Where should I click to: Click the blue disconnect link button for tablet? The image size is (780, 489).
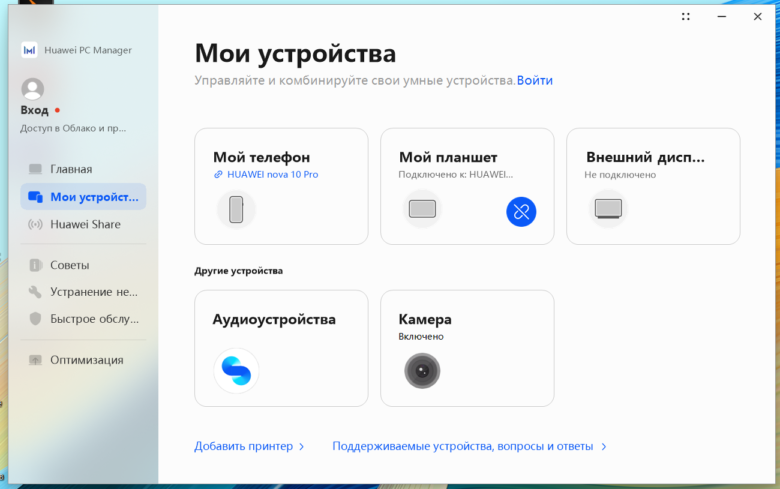[x=521, y=211]
